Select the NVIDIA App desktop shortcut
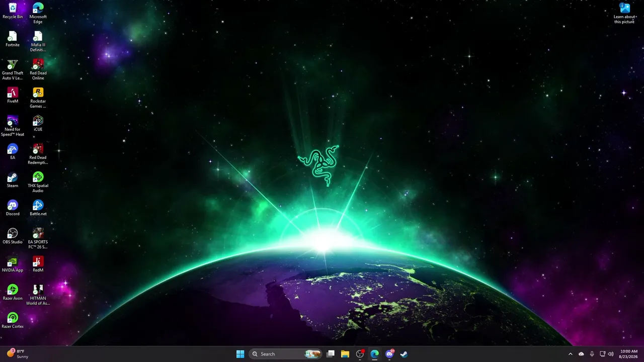 (x=13, y=264)
